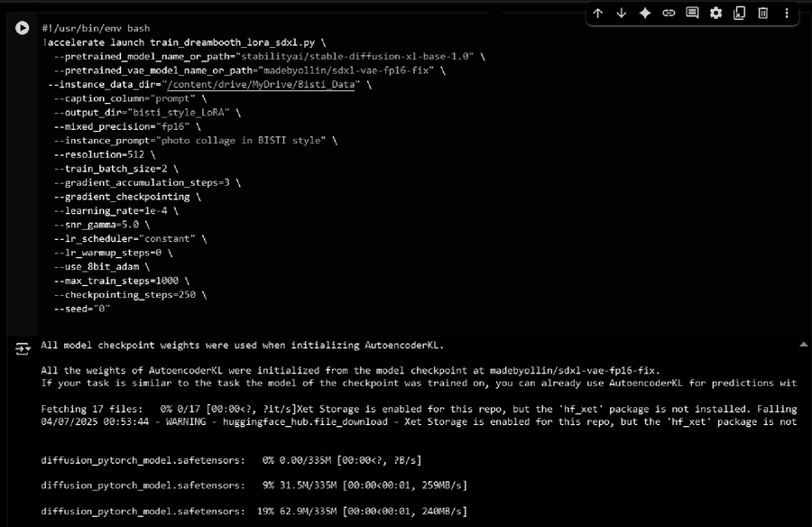Open Gemini AI sparkle assistant

645,14
